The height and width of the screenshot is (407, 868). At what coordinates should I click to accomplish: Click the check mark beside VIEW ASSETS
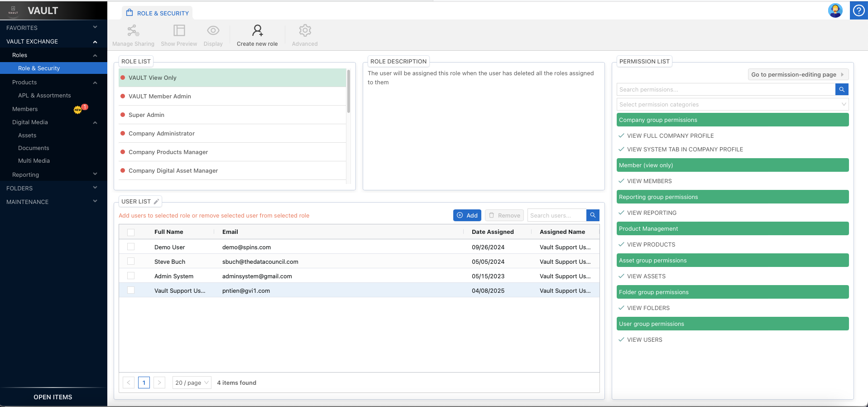[621, 276]
